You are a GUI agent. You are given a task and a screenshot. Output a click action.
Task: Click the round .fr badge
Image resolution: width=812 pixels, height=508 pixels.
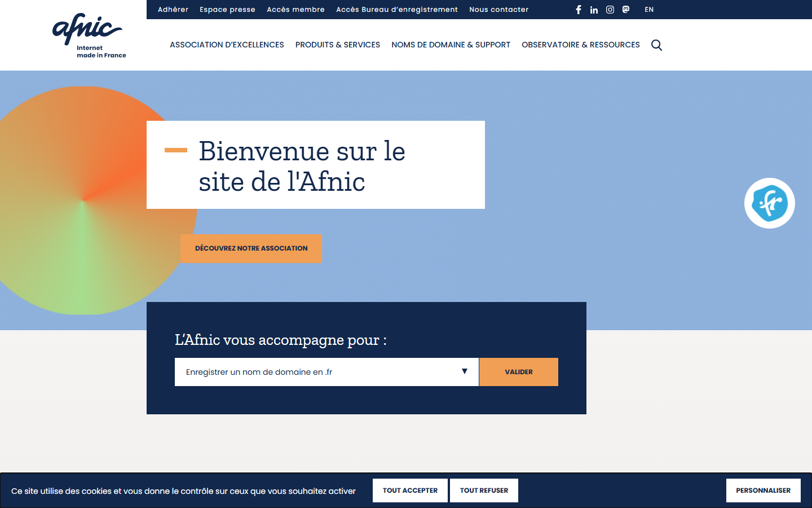click(770, 203)
